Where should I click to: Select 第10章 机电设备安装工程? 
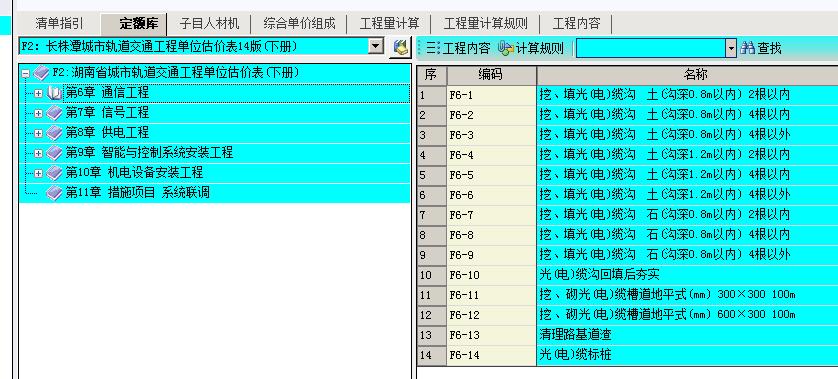click(x=134, y=173)
